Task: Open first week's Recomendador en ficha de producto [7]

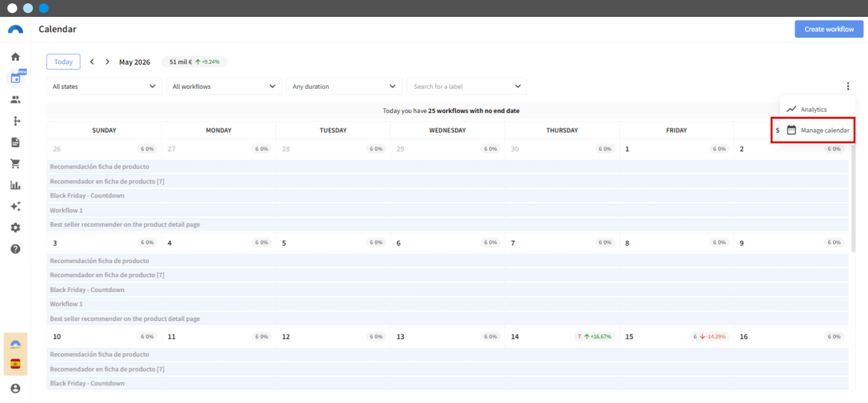Action: pos(448,181)
